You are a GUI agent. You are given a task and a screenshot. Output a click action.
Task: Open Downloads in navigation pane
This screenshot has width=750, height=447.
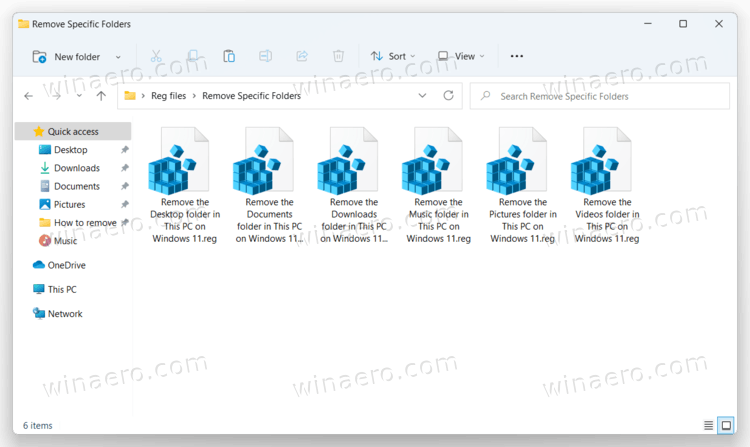[x=77, y=168]
